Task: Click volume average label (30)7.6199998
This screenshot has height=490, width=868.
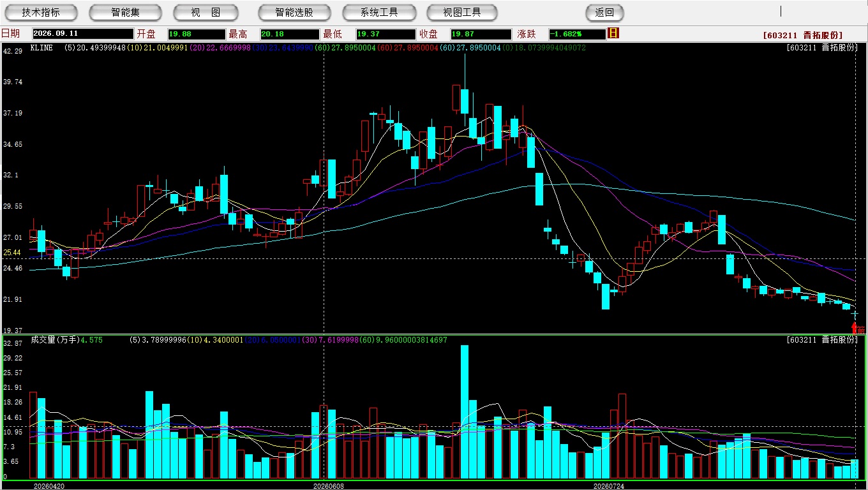Action: 330,340
